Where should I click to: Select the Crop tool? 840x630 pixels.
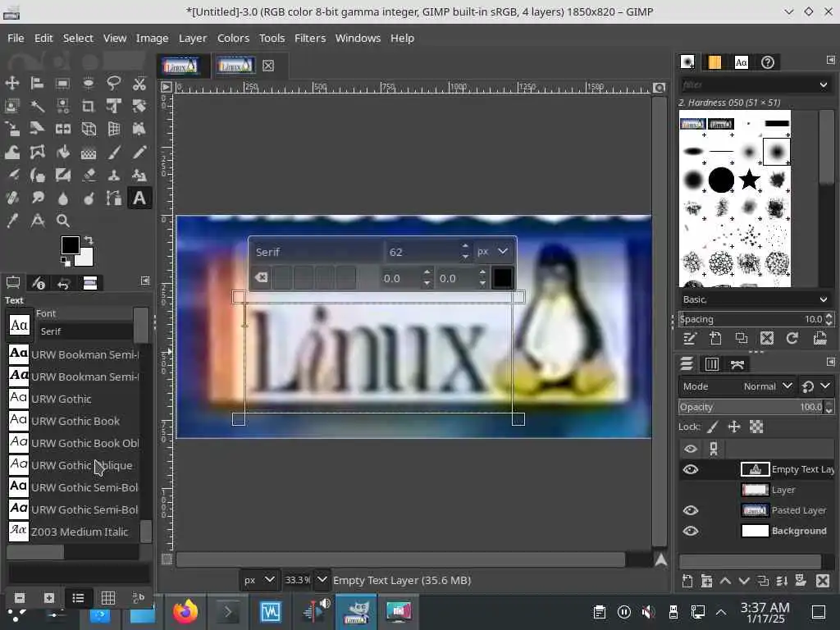click(x=89, y=106)
